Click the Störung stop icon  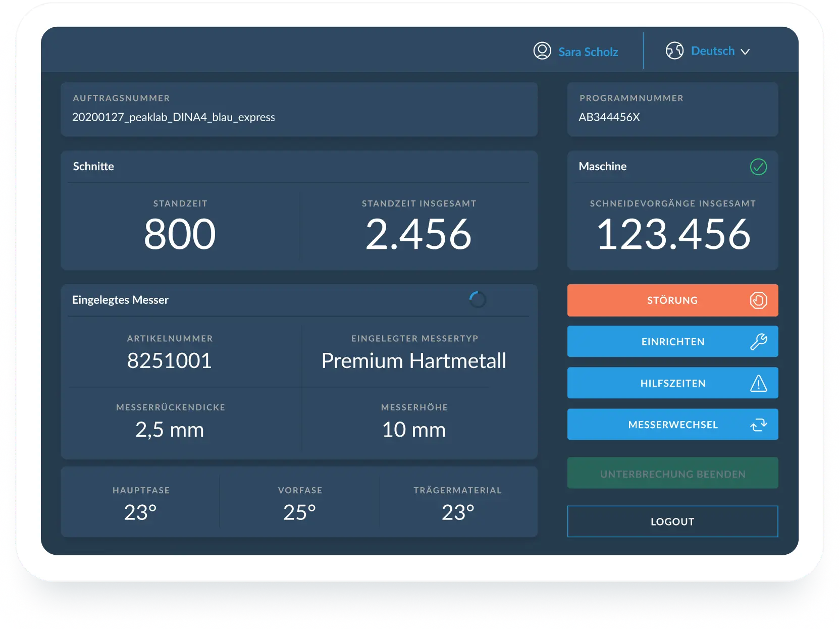coord(758,300)
